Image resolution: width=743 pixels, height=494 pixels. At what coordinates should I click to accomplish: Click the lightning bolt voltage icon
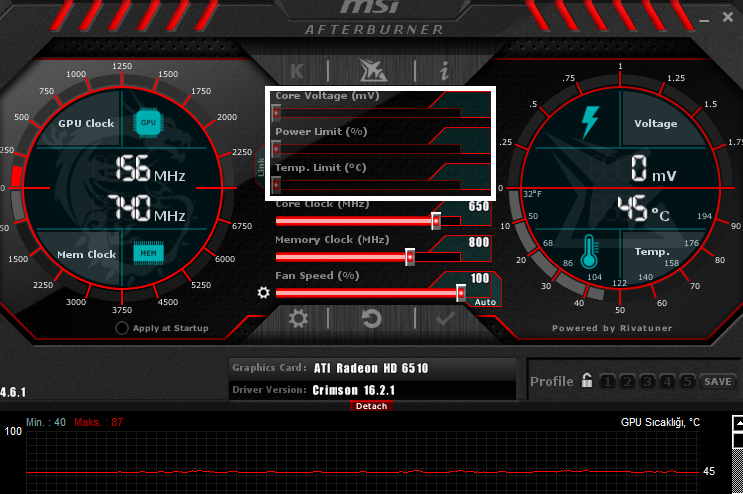point(590,122)
